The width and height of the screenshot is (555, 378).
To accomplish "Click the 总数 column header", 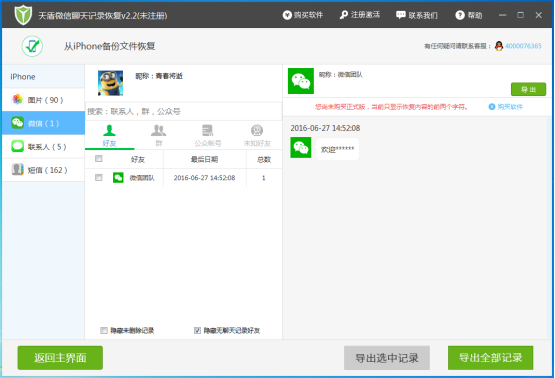I will (x=264, y=159).
